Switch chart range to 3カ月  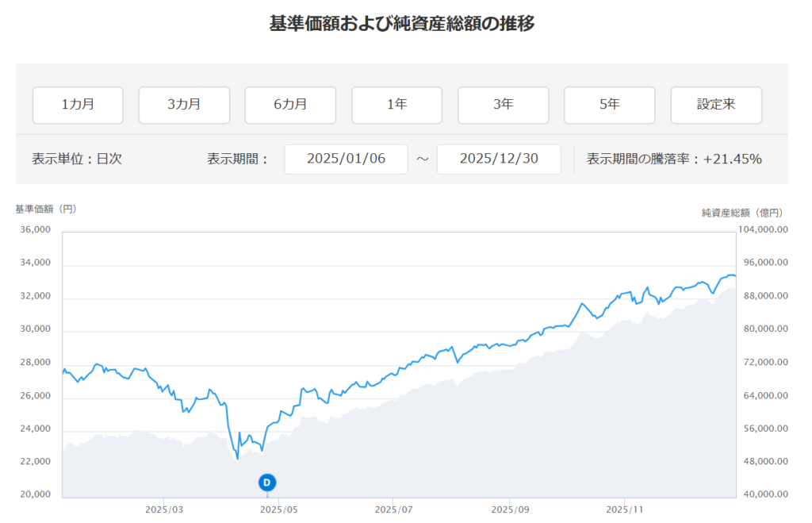pyautogui.click(x=184, y=105)
